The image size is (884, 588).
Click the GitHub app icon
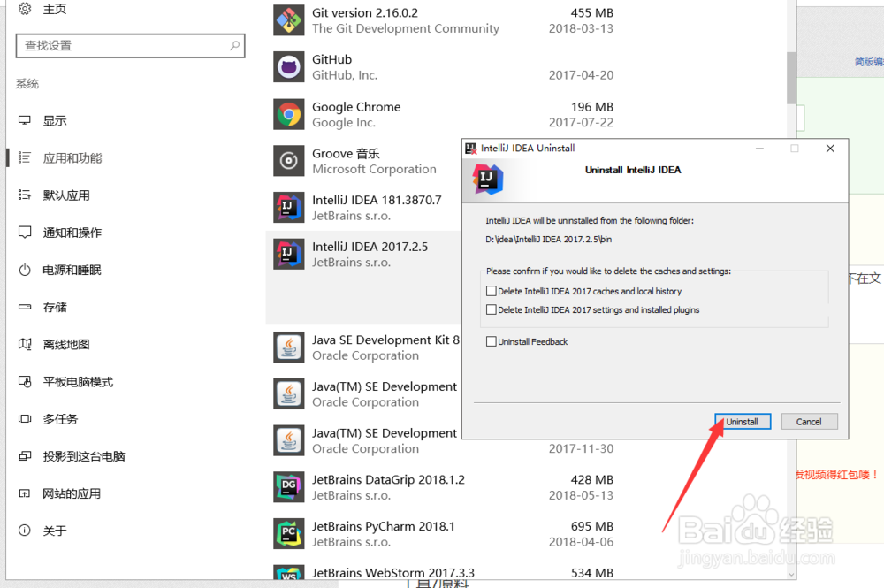(x=289, y=67)
